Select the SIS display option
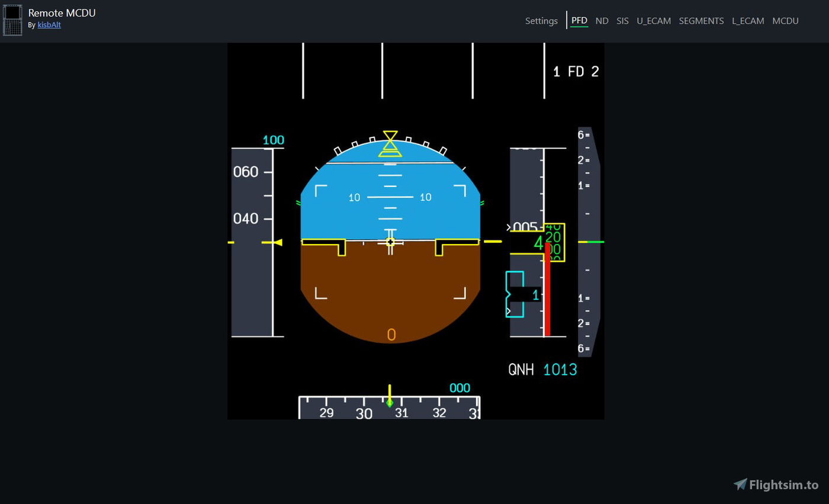 (622, 20)
